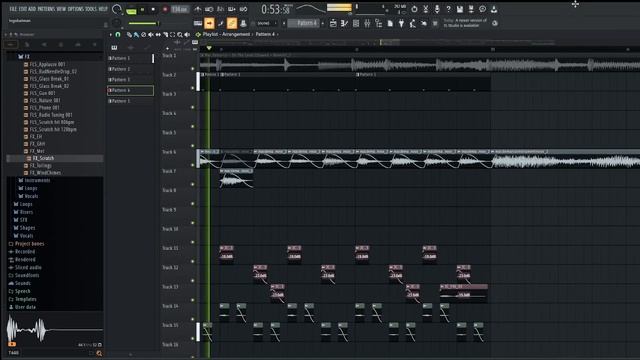Toggle mute dot for Track 2
This screenshot has width=640, height=360.
click(193, 88)
